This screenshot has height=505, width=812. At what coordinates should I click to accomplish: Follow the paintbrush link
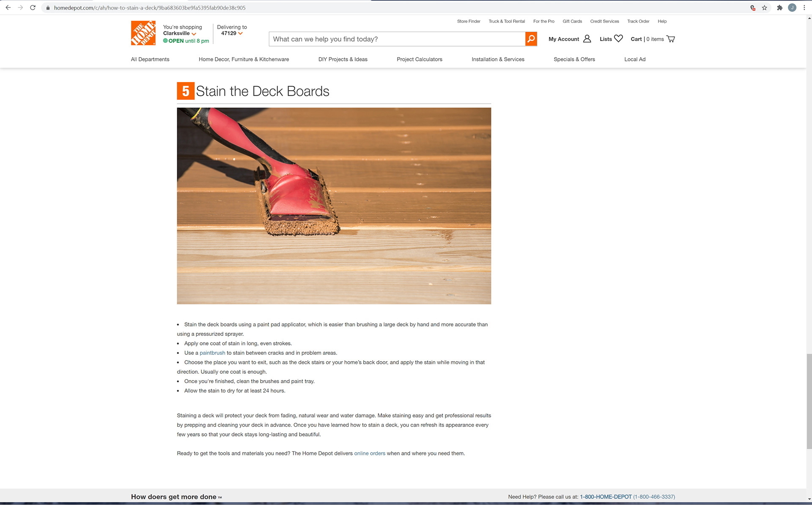click(x=212, y=353)
